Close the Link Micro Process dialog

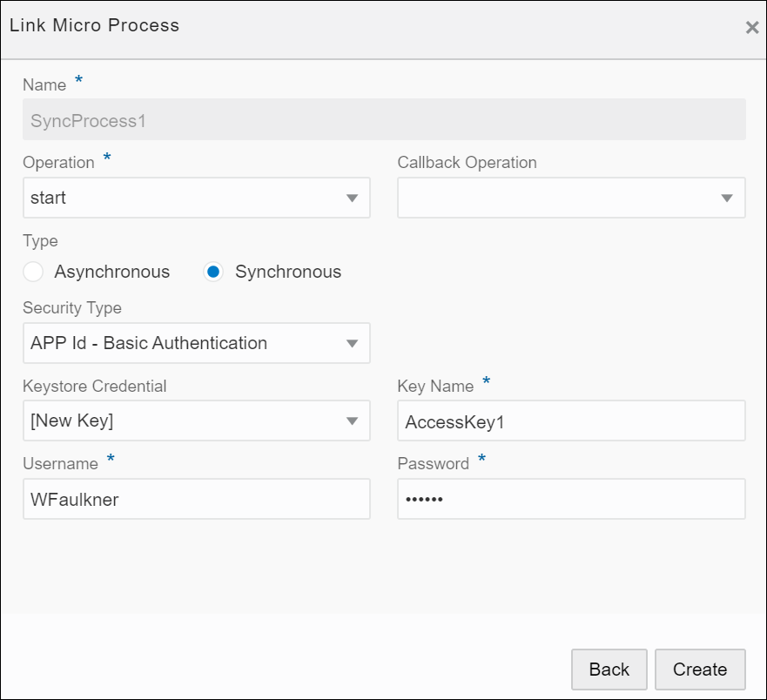(752, 27)
